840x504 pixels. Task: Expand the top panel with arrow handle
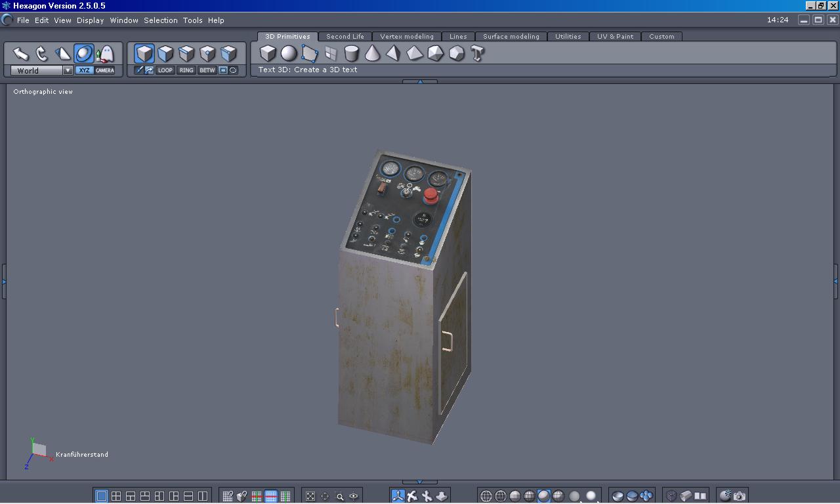[419, 81]
